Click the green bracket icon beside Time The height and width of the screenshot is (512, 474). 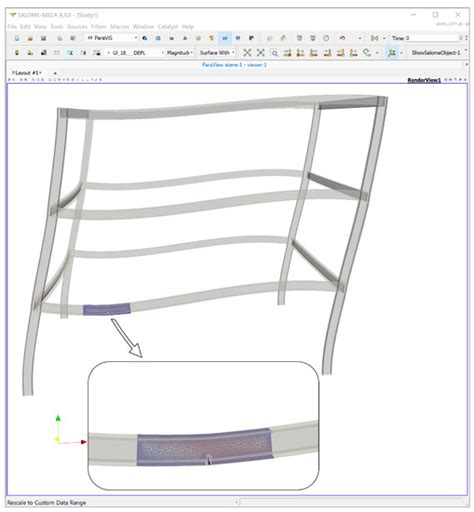click(x=374, y=38)
